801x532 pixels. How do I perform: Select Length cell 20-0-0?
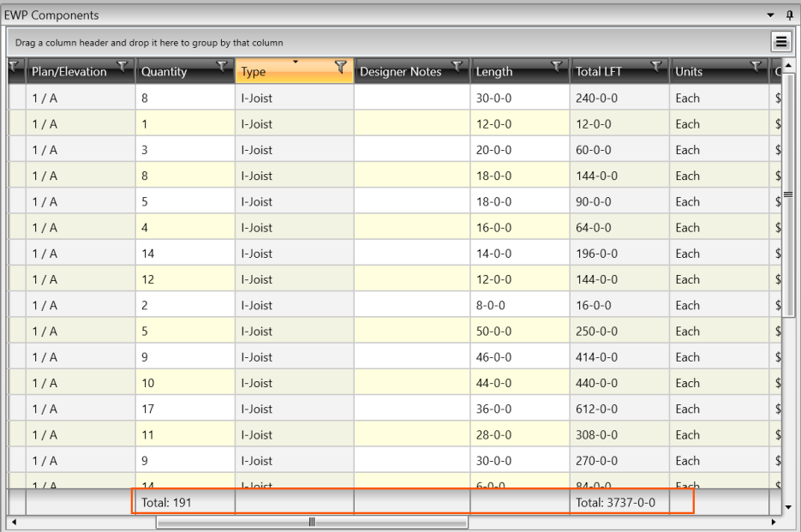[520, 150]
